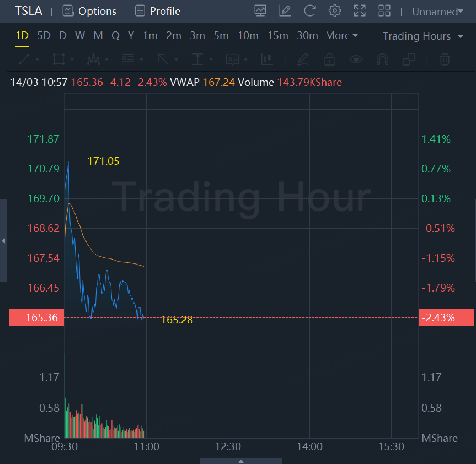Expand the shape tool options arrow
This screenshot has height=464, width=476.
click(x=72, y=60)
